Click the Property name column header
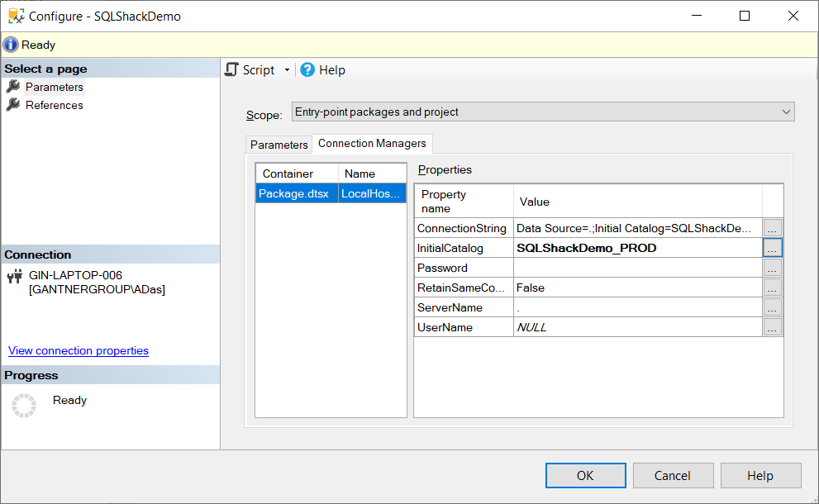 click(x=464, y=201)
